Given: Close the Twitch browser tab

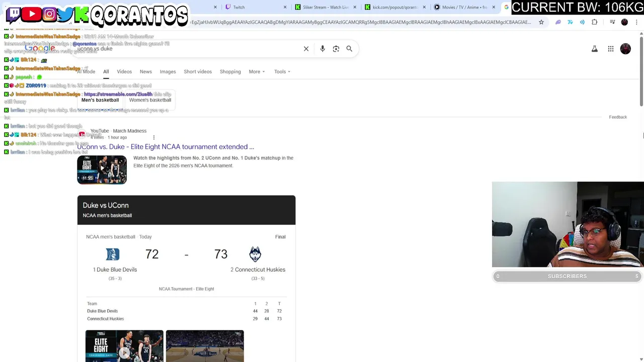Looking at the screenshot, I should coord(285,7).
